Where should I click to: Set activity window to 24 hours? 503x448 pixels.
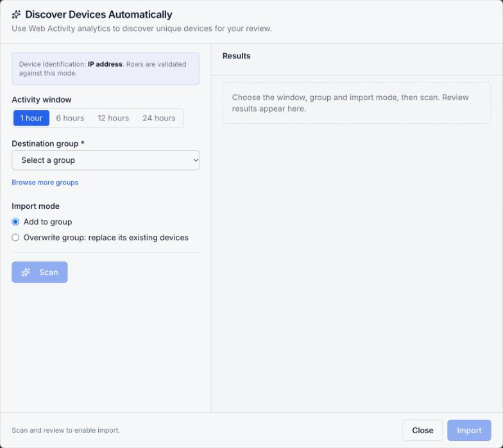pyautogui.click(x=159, y=118)
